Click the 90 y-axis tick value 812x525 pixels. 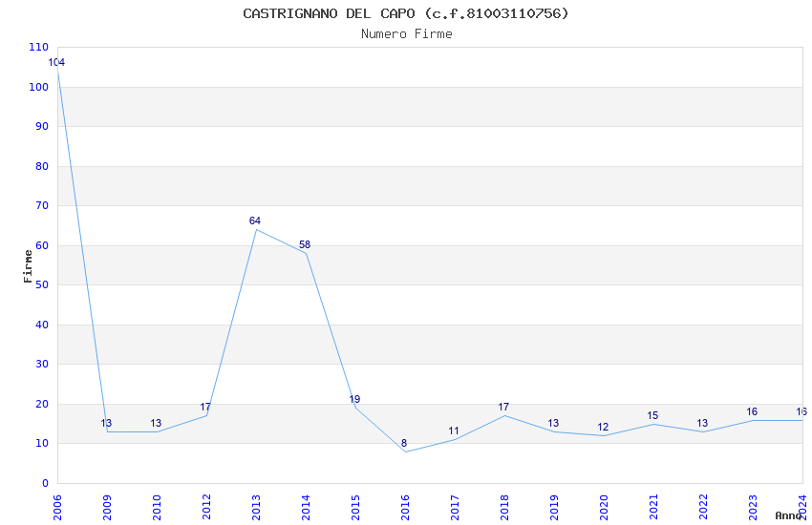[42, 126]
